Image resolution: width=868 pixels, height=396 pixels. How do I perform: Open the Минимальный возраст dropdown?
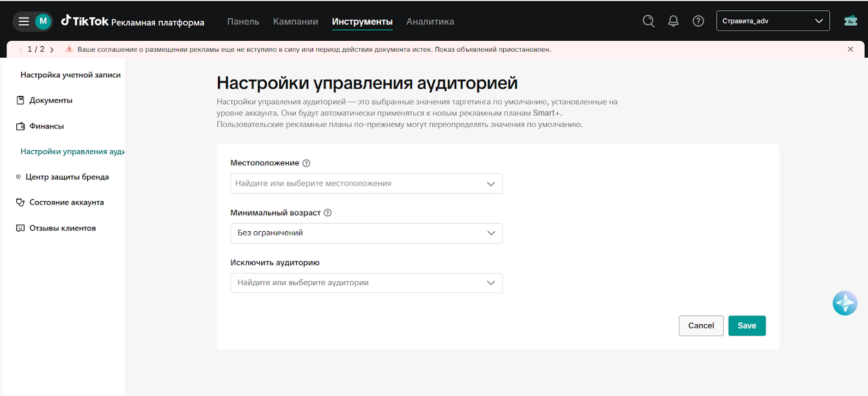coord(366,233)
